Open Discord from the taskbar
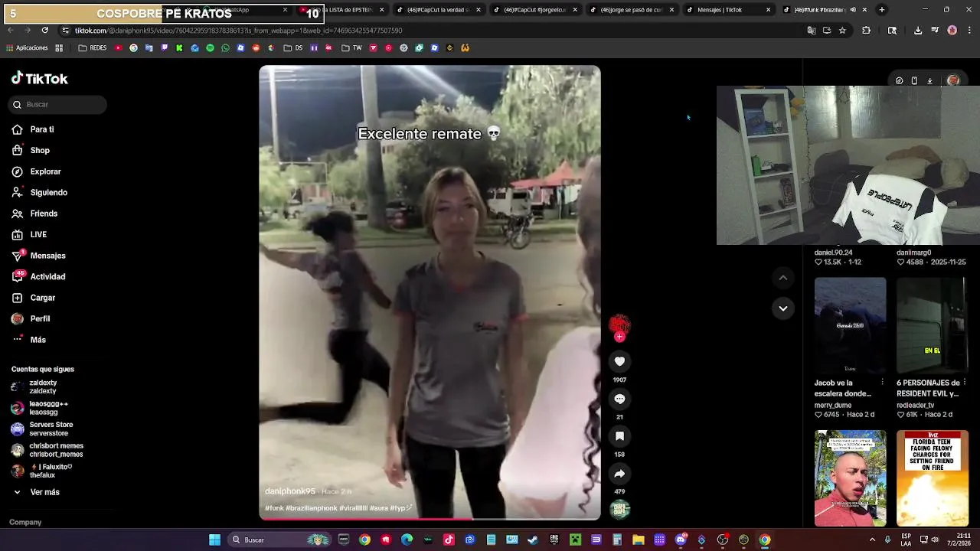Viewport: 980px width, 551px height. (x=680, y=540)
